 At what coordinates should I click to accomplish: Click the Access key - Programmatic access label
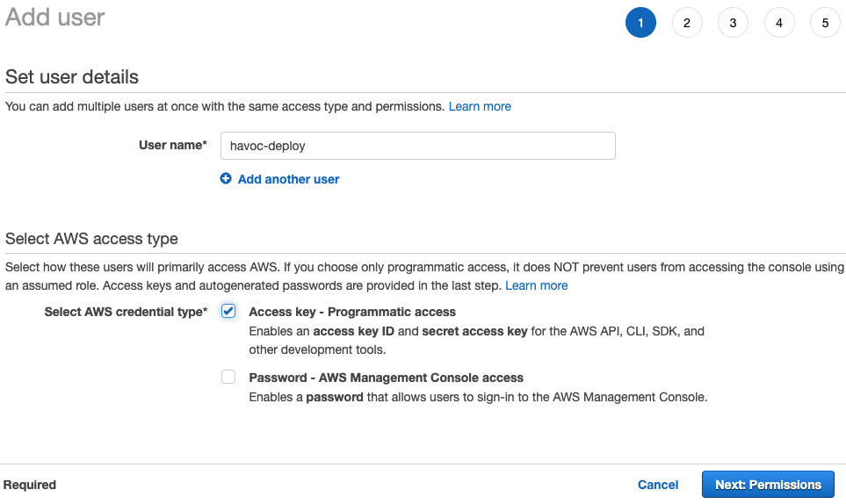pos(352,312)
